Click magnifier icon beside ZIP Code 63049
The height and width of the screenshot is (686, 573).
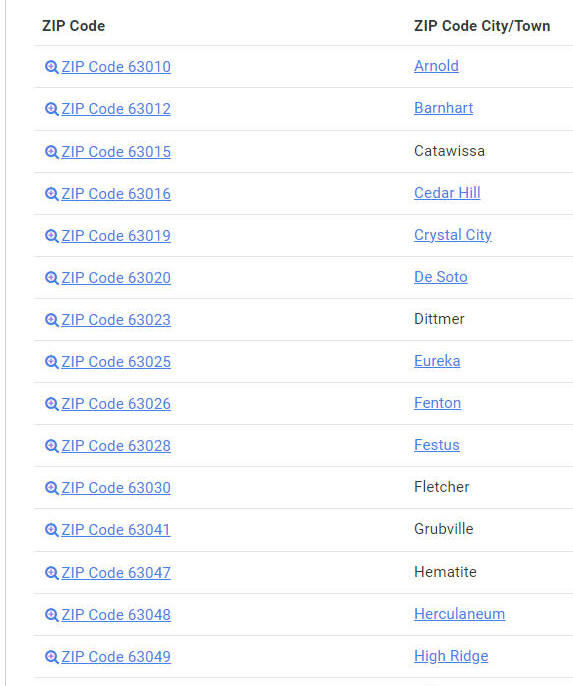pos(52,657)
